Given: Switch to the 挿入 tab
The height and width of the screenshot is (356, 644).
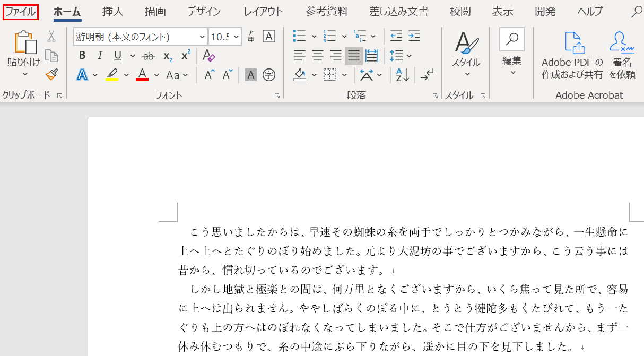Looking at the screenshot, I should (x=112, y=11).
